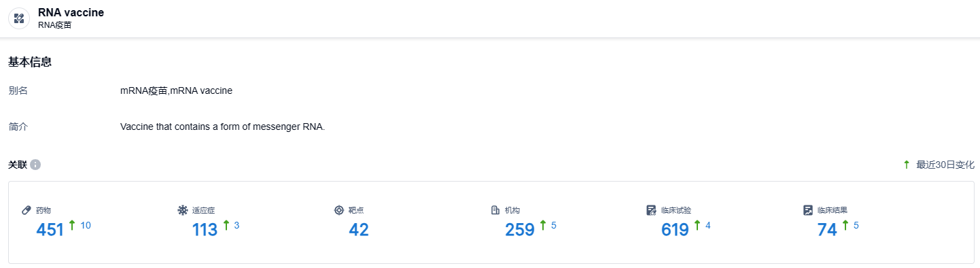Open the 74 clinical results count
The height and width of the screenshot is (268, 980).
pos(827,230)
